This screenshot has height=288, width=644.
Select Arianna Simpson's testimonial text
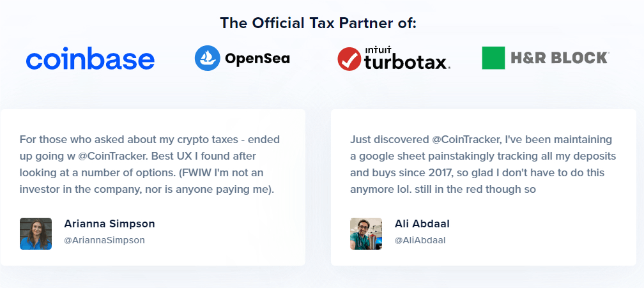click(x=149, y=165)
